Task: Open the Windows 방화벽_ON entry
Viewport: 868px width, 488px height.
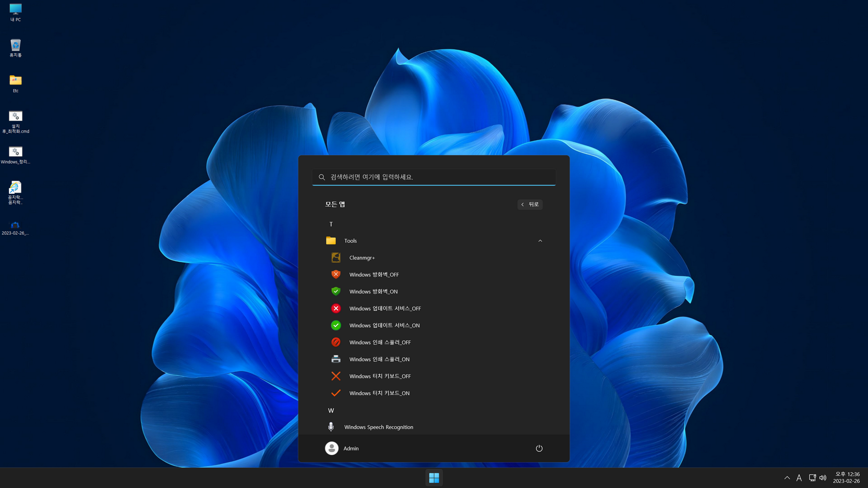Action: pyautogui.click(x=434, y=291)
